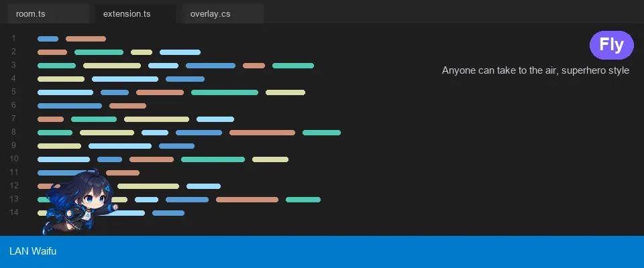Click line number 3 in the gutter
Image resolution: width=644 pixels, height=268 pixels.
[13, 65]
